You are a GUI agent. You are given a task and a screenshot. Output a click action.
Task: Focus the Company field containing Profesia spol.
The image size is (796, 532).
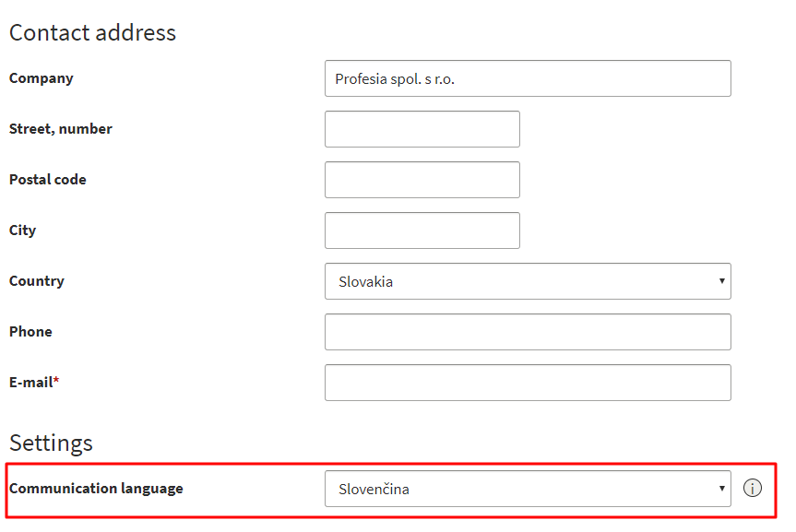[x=528, y=78]
